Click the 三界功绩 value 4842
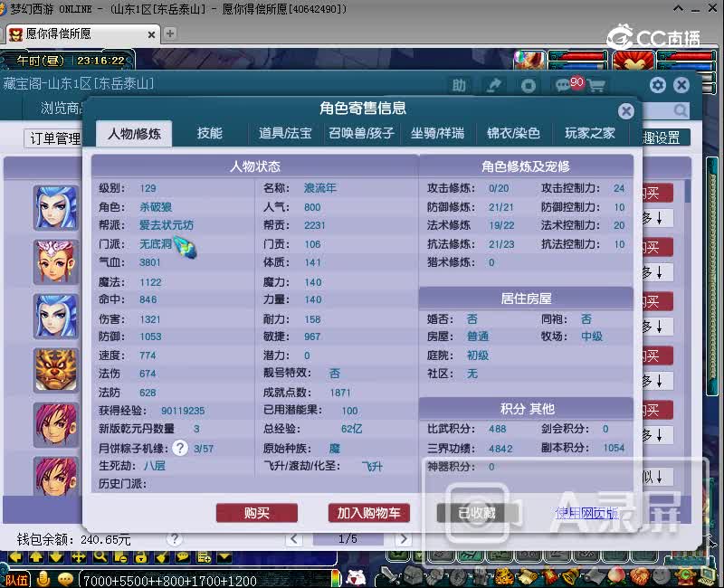724x588 pixels. click(x=500, y=449)
